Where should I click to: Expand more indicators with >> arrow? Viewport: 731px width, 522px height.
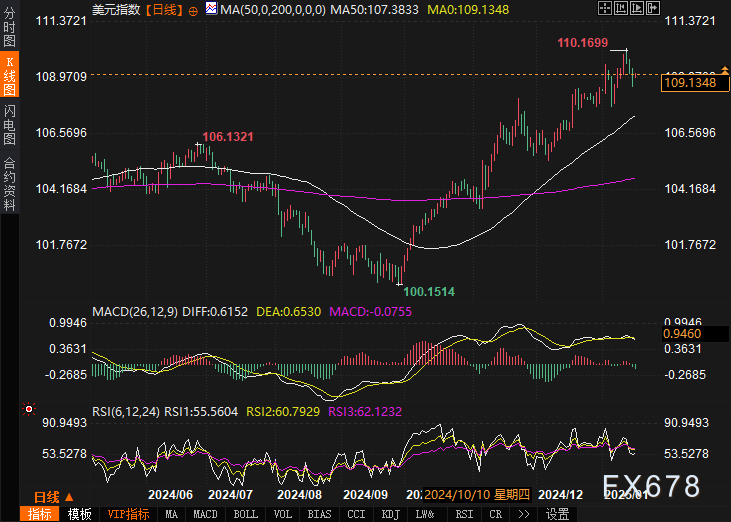pos(523,514)
